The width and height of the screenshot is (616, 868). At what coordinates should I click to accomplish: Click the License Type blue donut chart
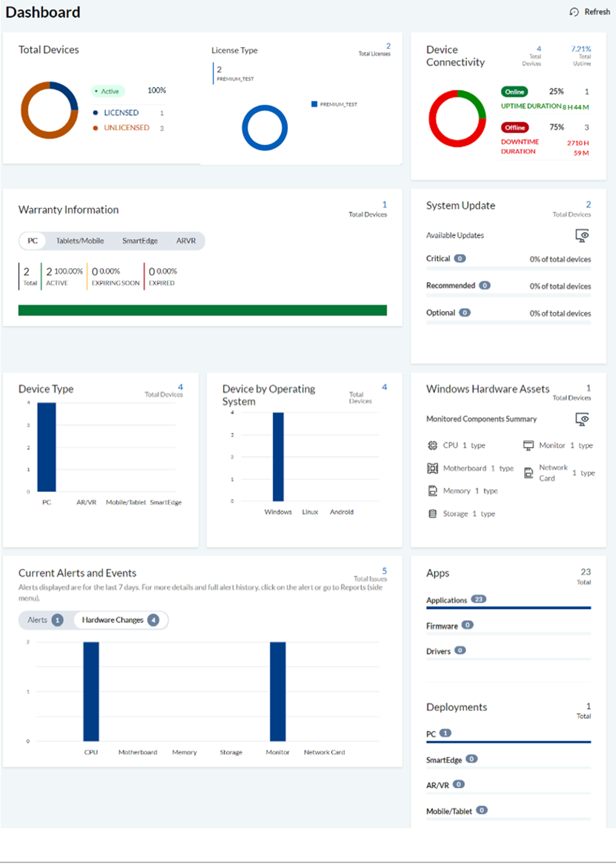pyautogui.click(x=265, y=128)
